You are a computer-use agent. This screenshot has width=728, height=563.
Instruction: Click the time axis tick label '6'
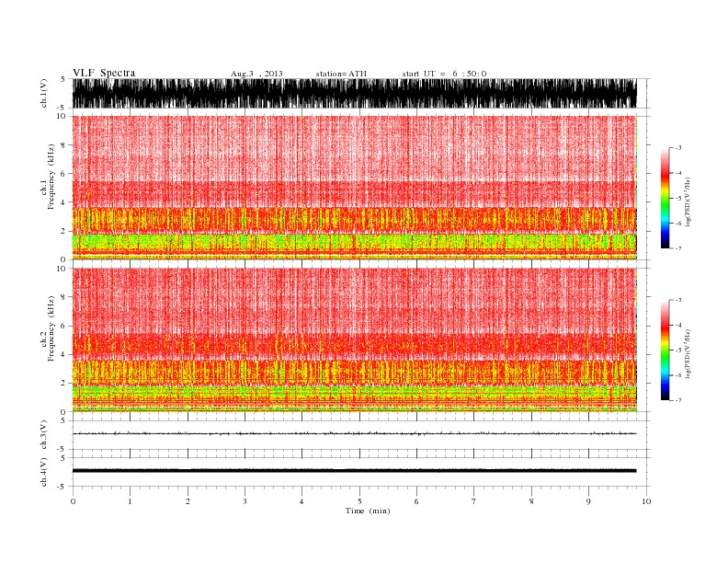tap(416, 501)
